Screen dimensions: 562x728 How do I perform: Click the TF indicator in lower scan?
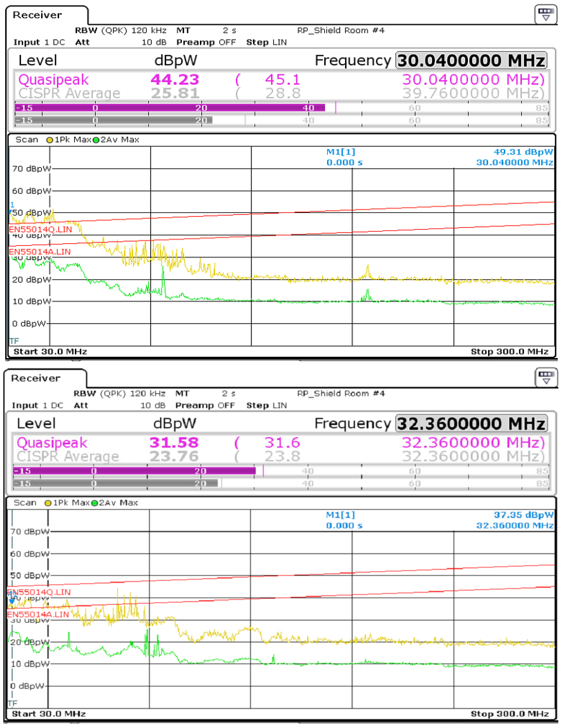pos(12,703)
